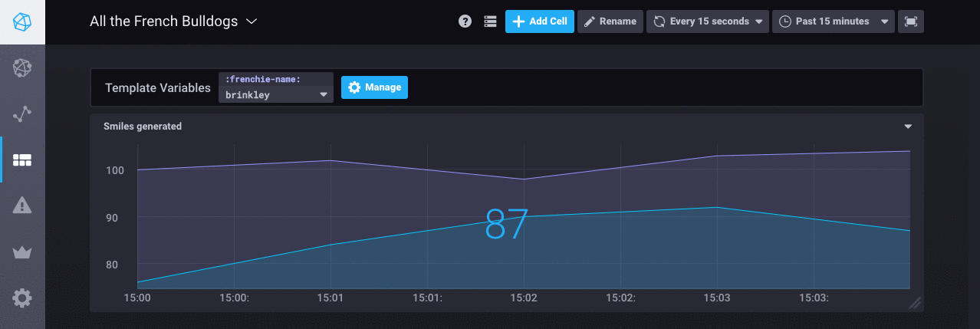This screenshot has width=980, height=329.
Task: Open Dashboards sidebar icon
Action: coord(22,160)
